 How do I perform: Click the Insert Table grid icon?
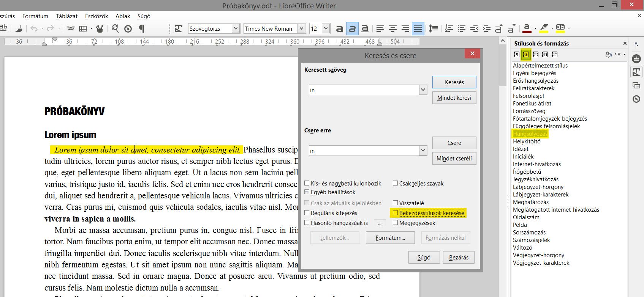tap(83, 28)
